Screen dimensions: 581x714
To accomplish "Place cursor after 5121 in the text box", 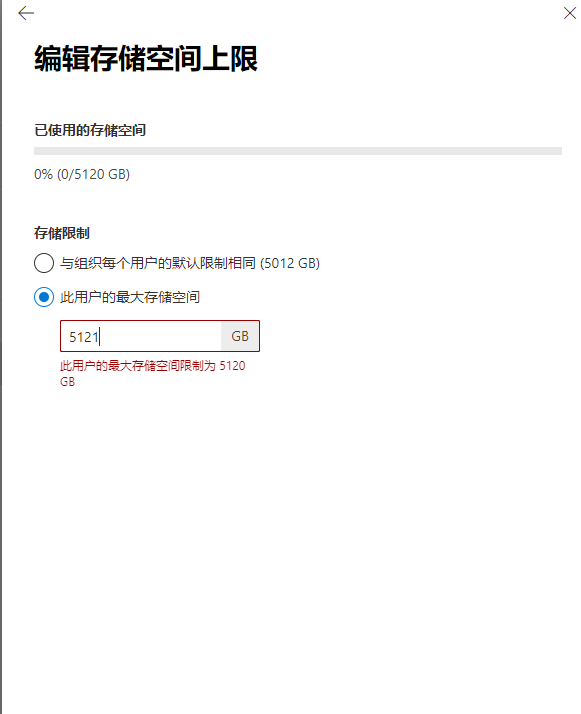I will 100,337.
